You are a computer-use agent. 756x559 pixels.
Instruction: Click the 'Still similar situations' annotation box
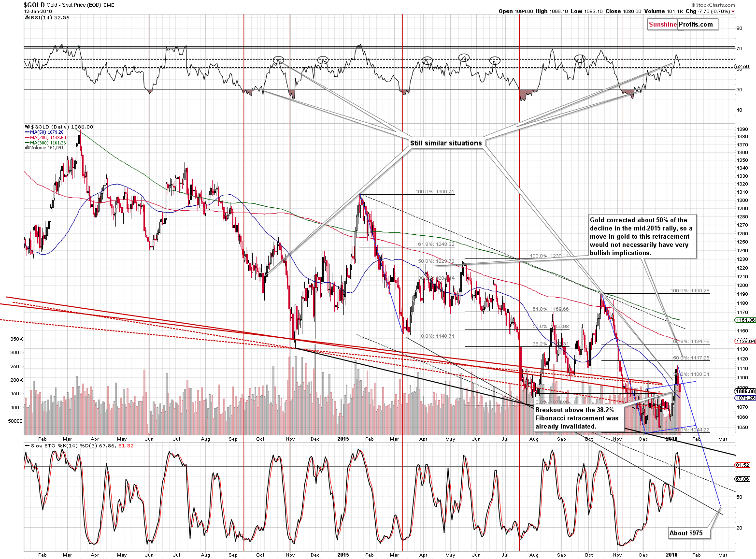(446, 143)
